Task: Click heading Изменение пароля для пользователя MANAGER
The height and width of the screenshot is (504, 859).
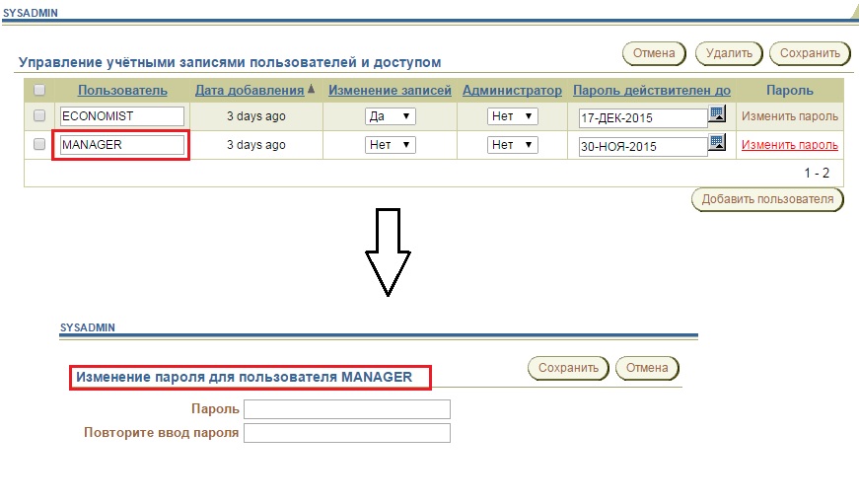Action: (244, 377)
